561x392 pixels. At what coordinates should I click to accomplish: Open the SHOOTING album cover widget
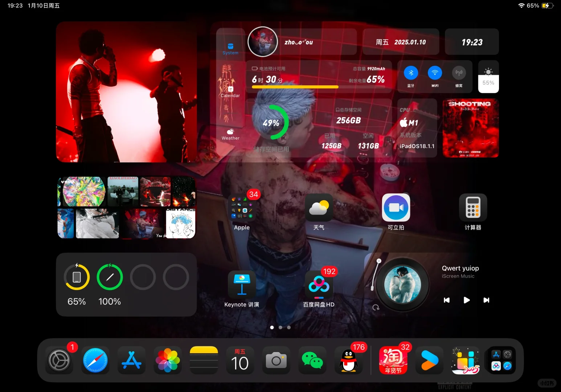click(x=471, y=128)
